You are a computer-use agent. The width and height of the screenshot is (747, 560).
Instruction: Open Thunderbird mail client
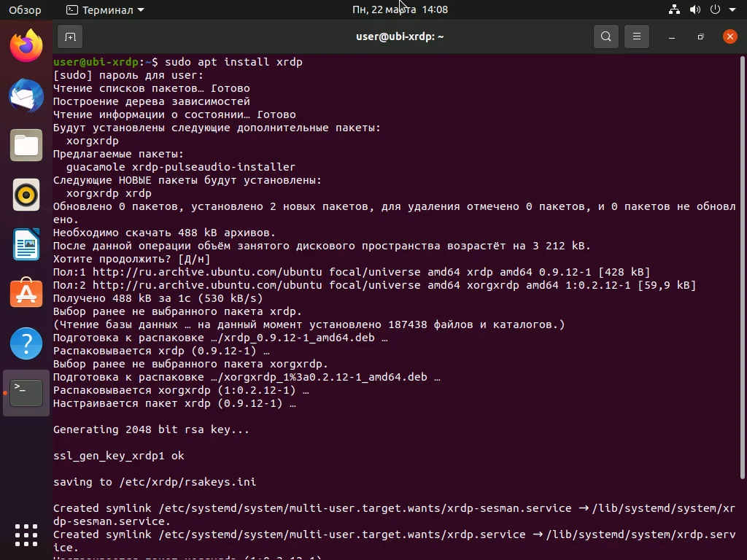point(26,96)
